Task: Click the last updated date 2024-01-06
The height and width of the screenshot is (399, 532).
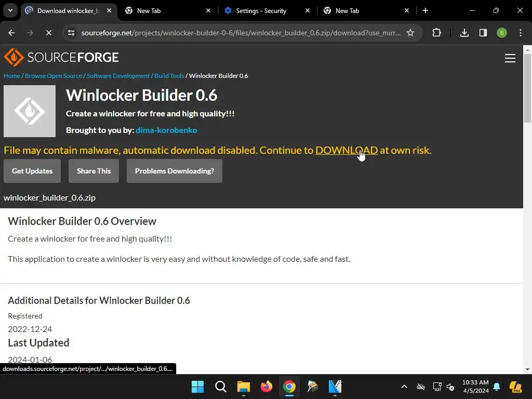Action: pyautogui.click(x=30, y=360)
